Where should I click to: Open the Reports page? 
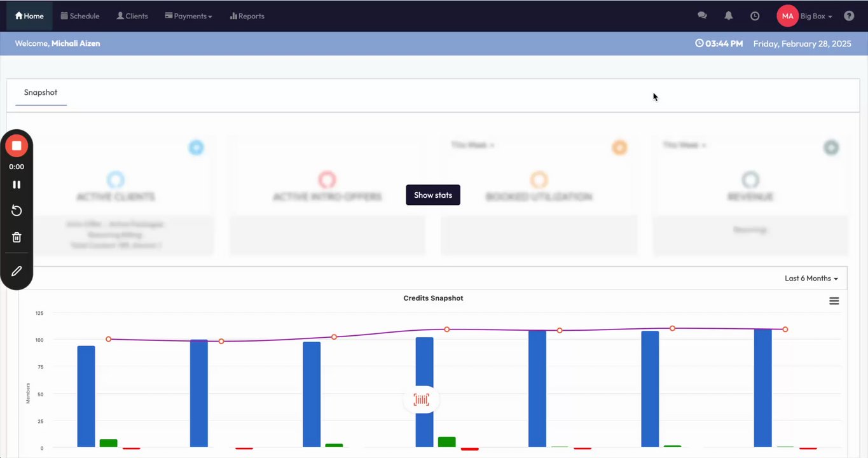tap(247, 16)
